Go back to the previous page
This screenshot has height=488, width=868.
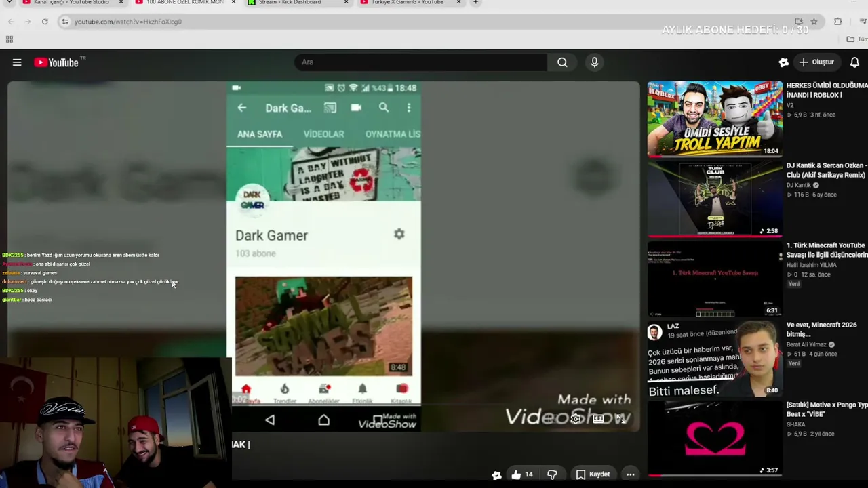[x=11, y=22]
